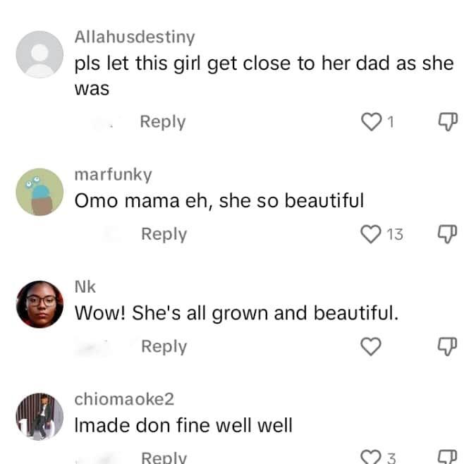Viewport: 476px width, 464px height.
Task: Visit Allahusdestiny username link
Action: [x=135, y=37]
